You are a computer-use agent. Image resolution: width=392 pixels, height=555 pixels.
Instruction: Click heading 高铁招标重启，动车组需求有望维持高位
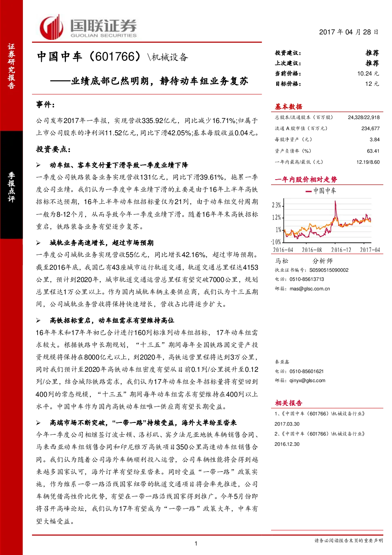(112, 320)
